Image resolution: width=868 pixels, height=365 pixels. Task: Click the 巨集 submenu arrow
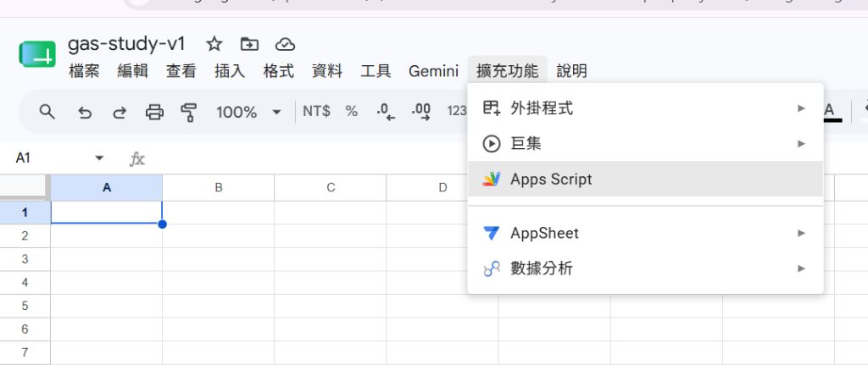[x=801, y=144]
